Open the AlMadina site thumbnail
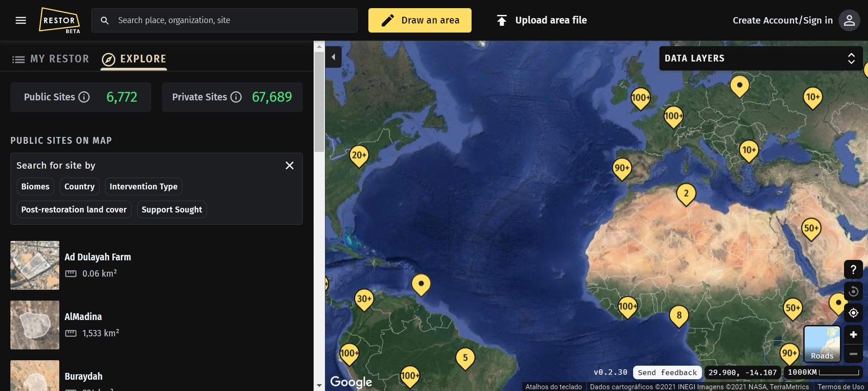The width and height of the screenshot is (868, 391). 35,325
